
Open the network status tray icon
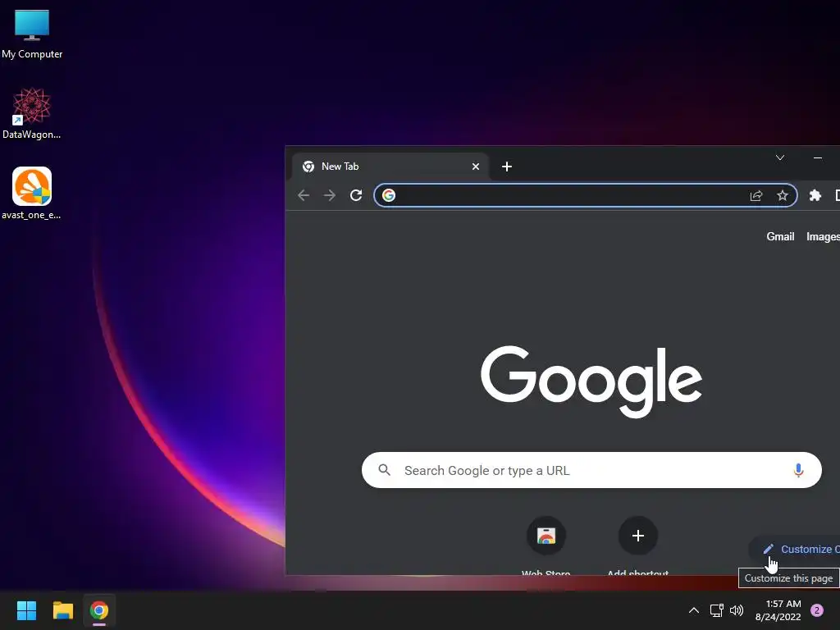pos(716,610)
